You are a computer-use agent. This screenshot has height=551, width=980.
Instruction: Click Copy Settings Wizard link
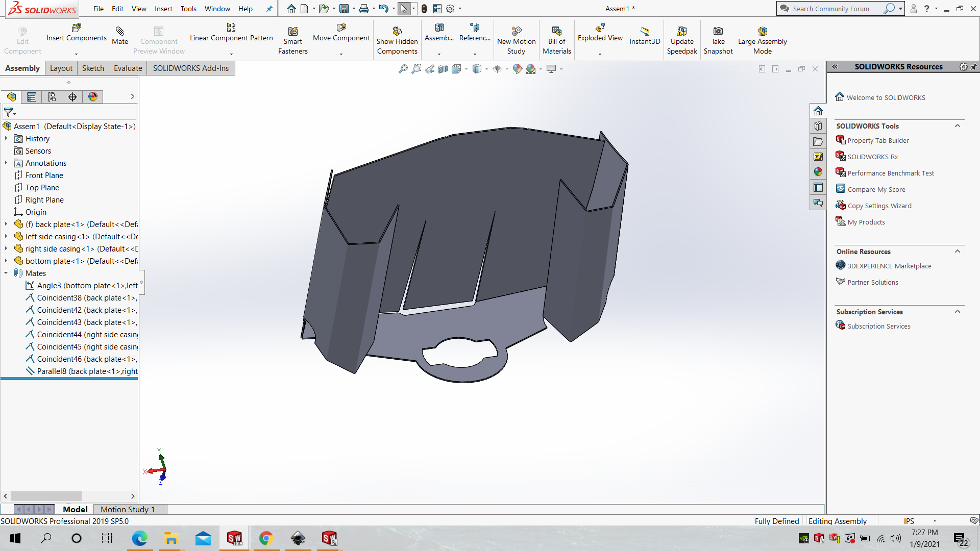[879, 206]
